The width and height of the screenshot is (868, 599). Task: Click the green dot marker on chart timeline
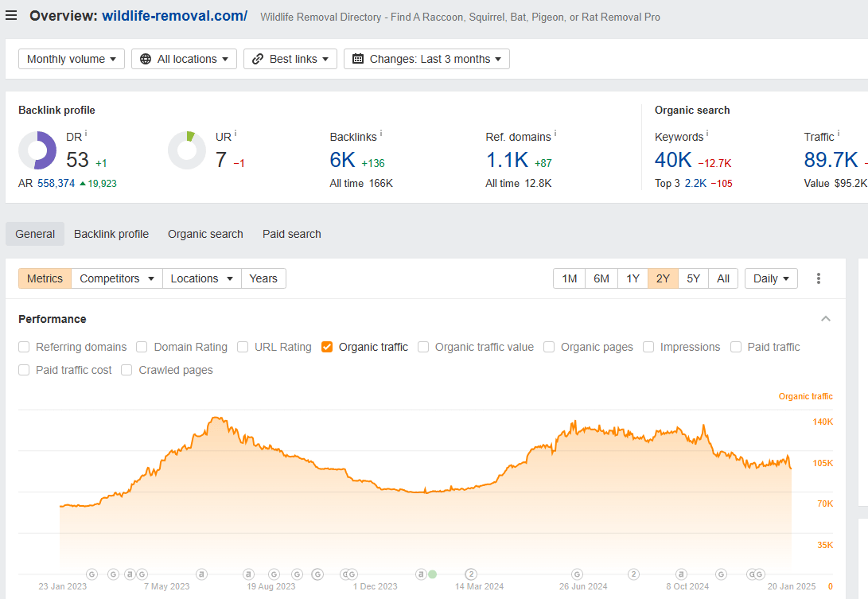tap(432, 574)
